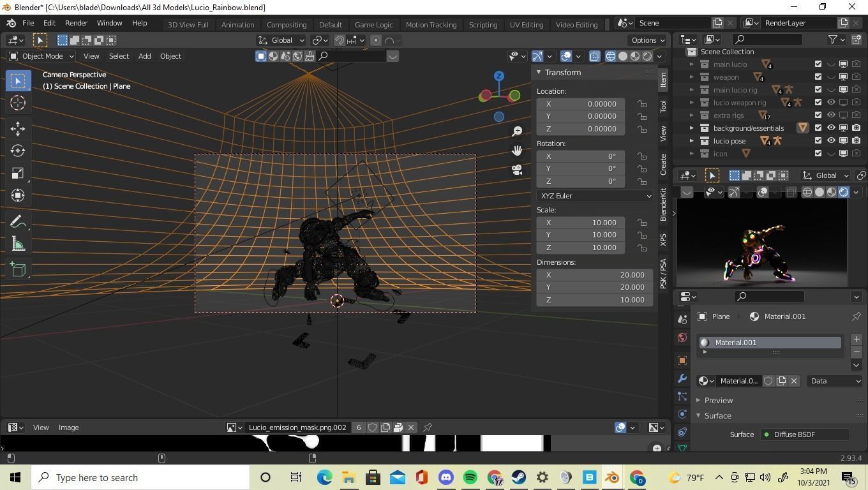Select the Cursor tool in left toolbar
This screenshot has height=490, width=868.
[18, 103]
